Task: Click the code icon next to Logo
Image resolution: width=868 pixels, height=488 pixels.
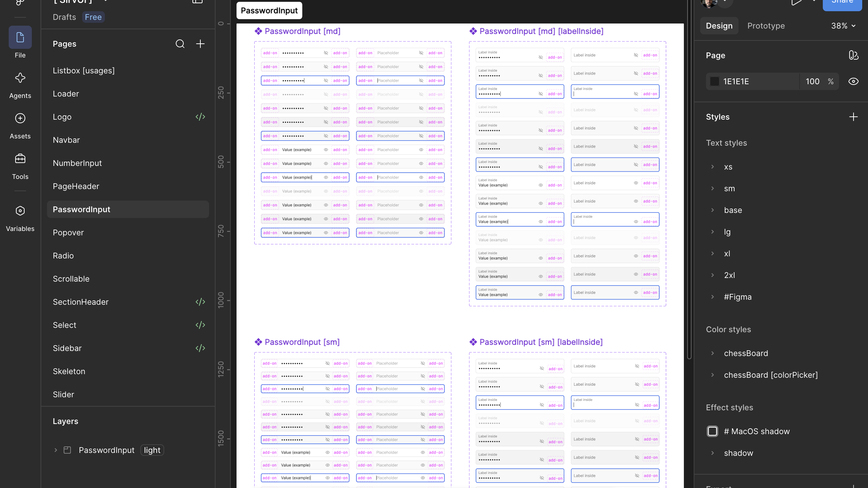Action: (200, 117)
